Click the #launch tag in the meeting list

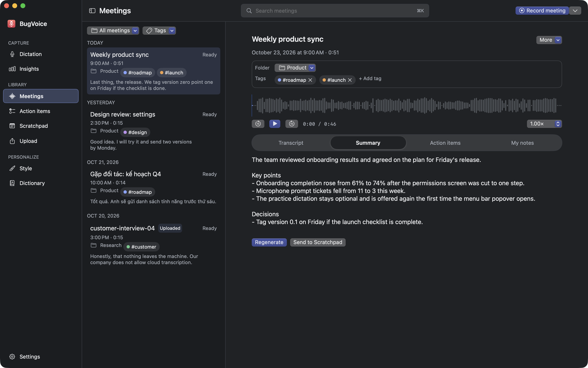click(171, 73)
